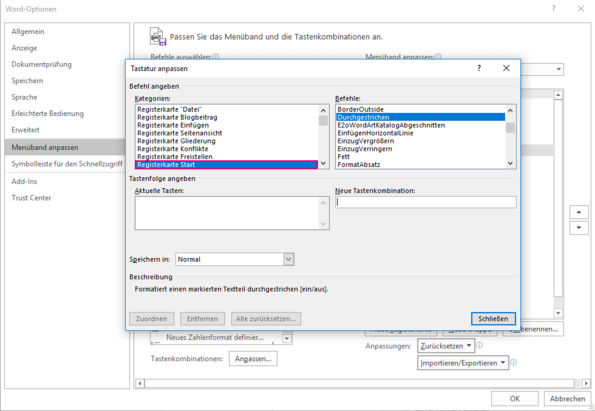Viewport: 595px width, 411px height.
Task: Open the Speichern in dropdown
Action: pyautogui.click(x=288, y=259)
